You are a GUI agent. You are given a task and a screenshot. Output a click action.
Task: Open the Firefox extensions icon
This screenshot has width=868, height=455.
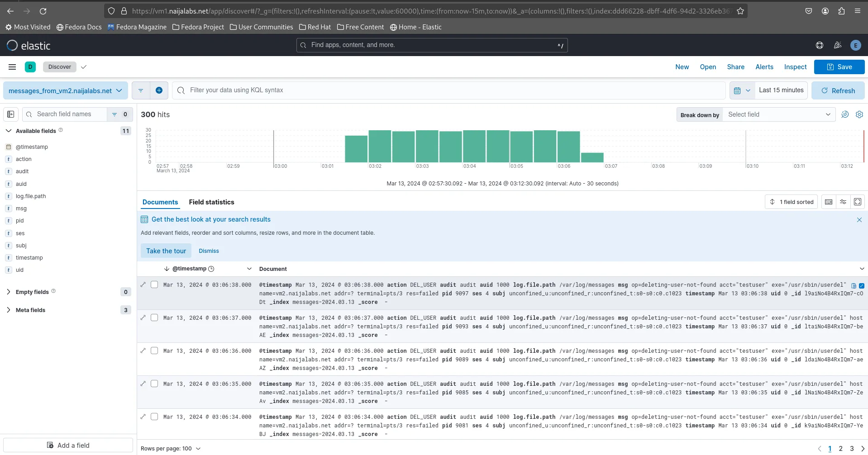click(841, 11)
